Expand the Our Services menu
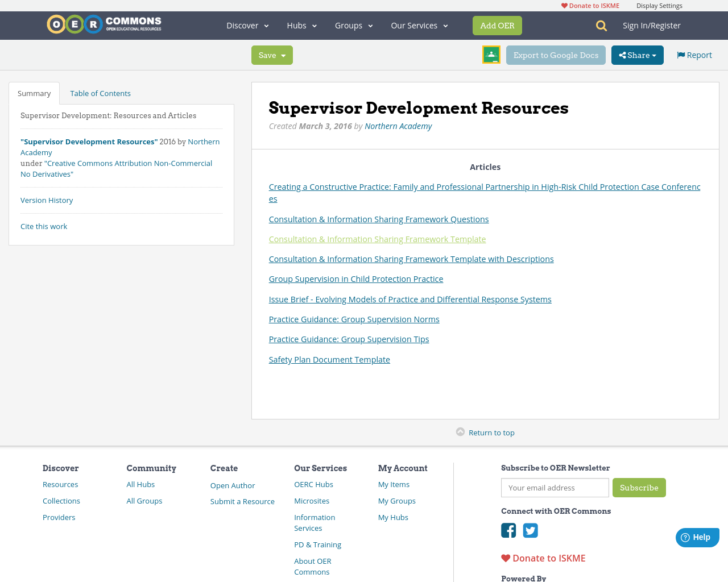 pyautogui.click(x=419, y=25)
